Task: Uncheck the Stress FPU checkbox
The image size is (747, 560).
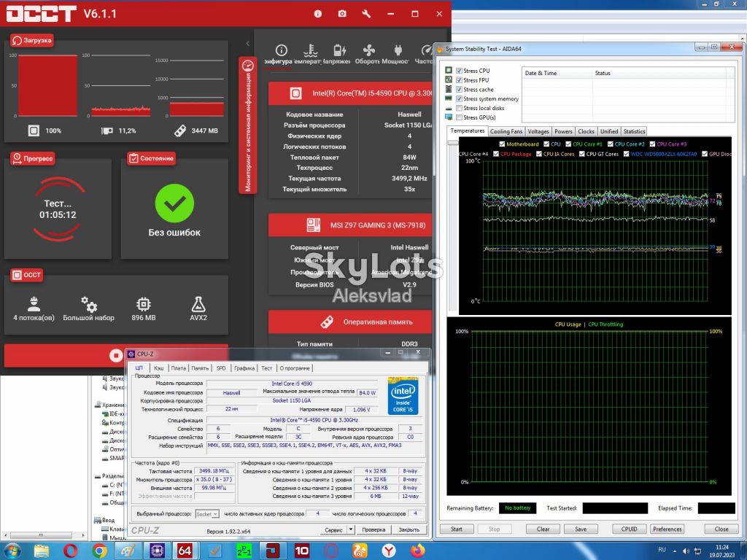Action: [459, 80]
